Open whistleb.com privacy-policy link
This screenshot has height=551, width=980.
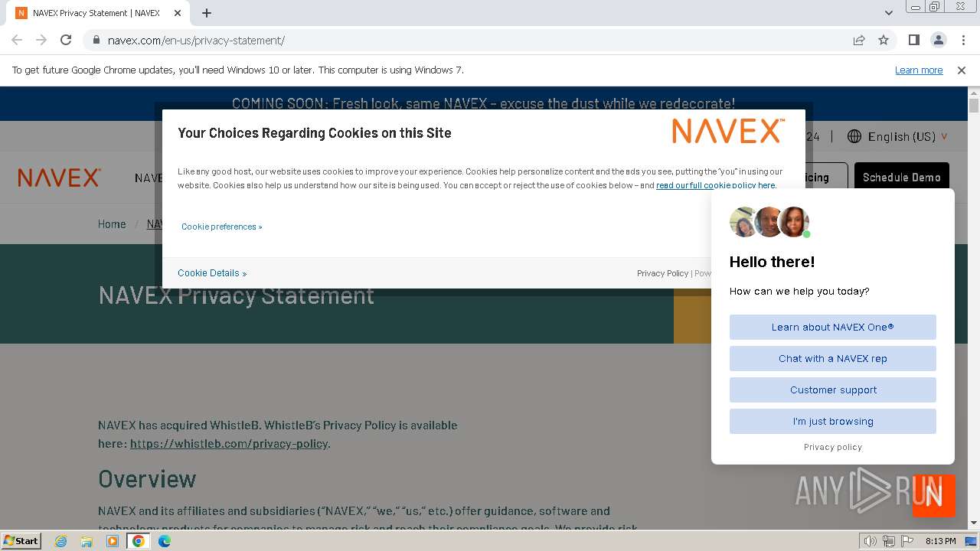pos(229,444)
